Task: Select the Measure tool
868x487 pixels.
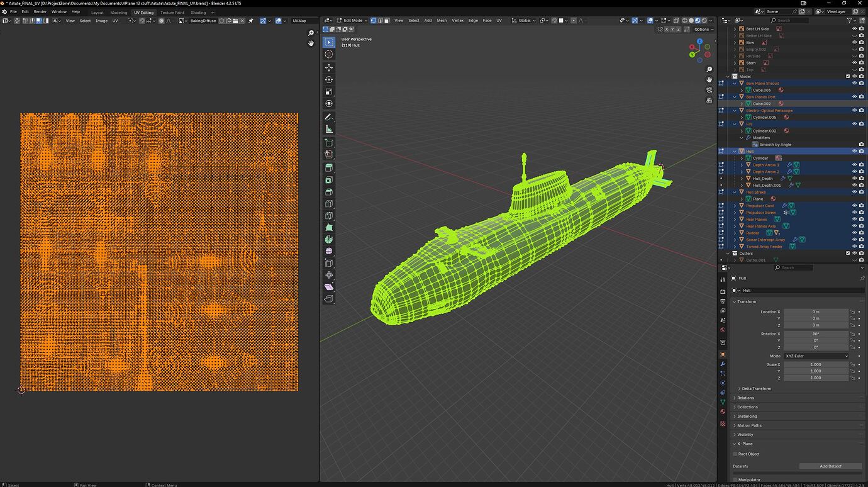Action: (329, 129)
